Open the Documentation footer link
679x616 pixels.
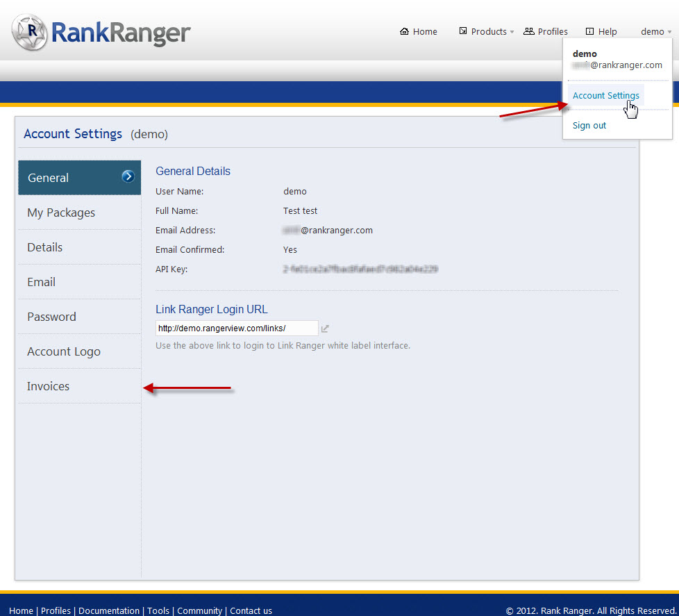[109, 611]
